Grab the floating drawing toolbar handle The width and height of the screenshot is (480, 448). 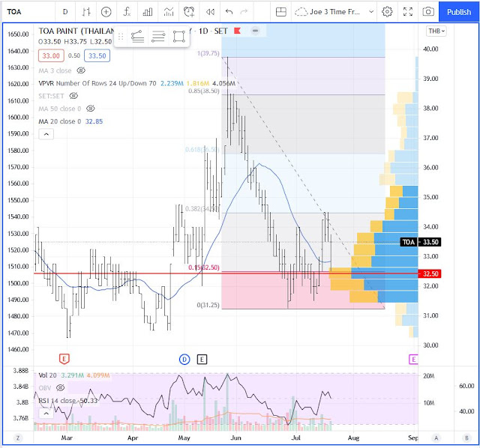121,37
